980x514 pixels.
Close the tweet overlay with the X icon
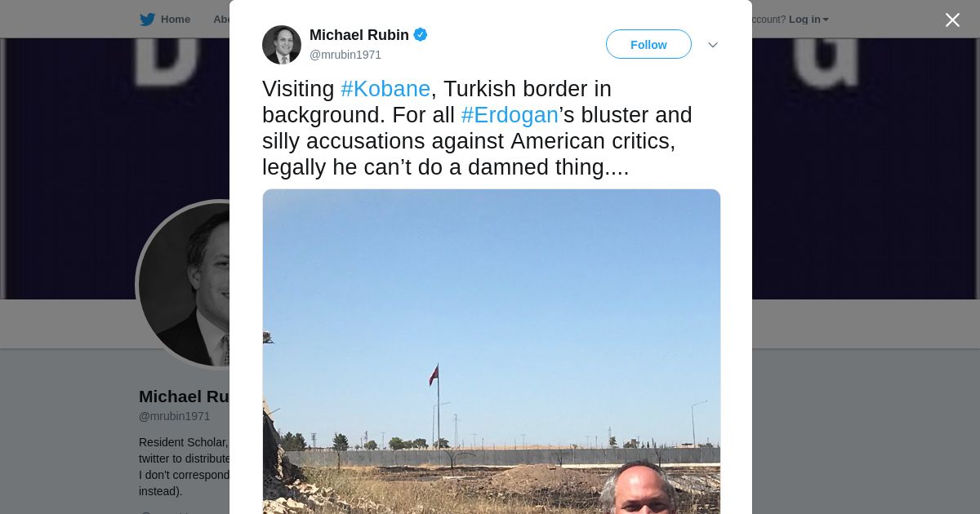coord(952,20)
